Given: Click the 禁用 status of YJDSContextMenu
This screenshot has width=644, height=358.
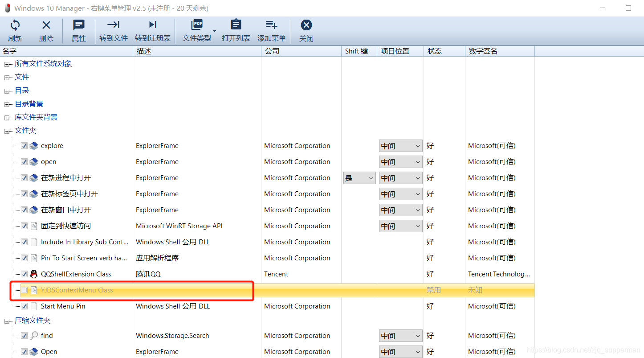Looking at the screenshot, I should [x=434, y=290].
